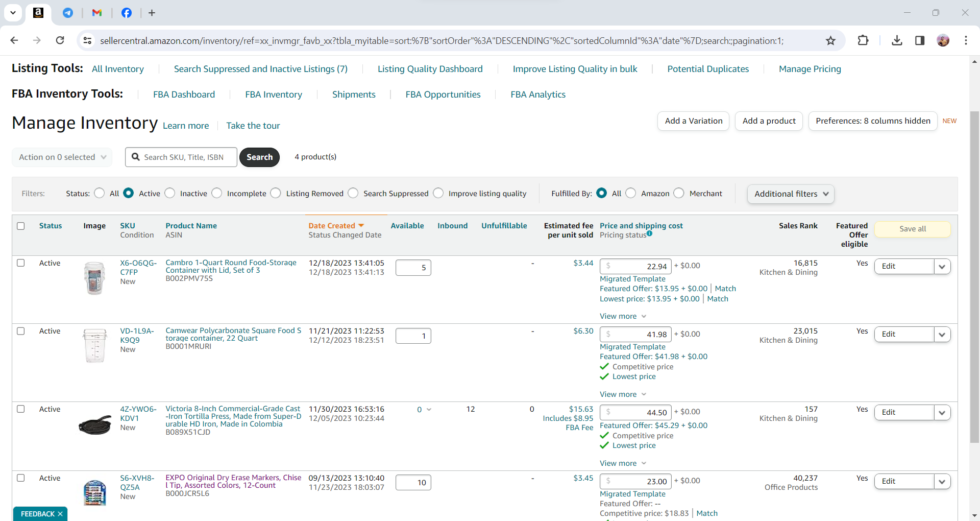Click the black Search button
The width and height of the screenshot is (980, 521).
(x=259, y=157)
